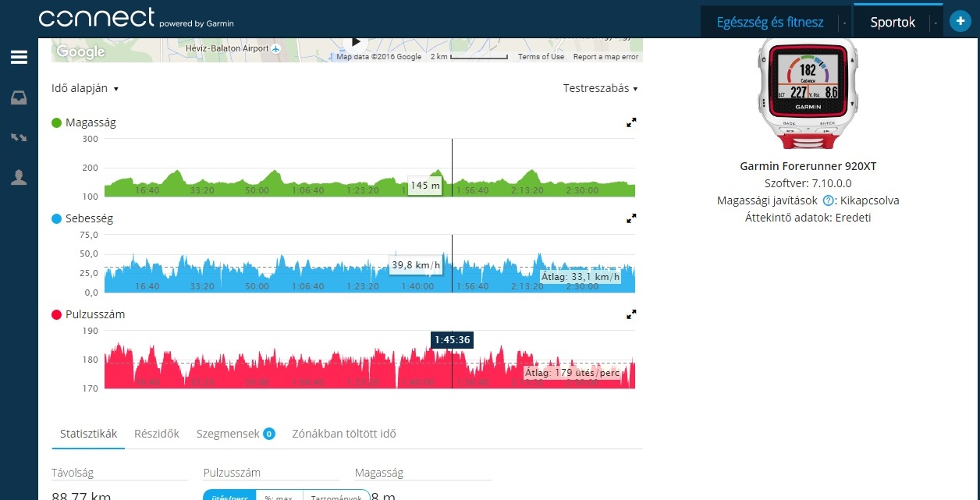Open the Testreszabás dropdown
The width and height of the screenshot is (980, 500).
coord(600,89)
